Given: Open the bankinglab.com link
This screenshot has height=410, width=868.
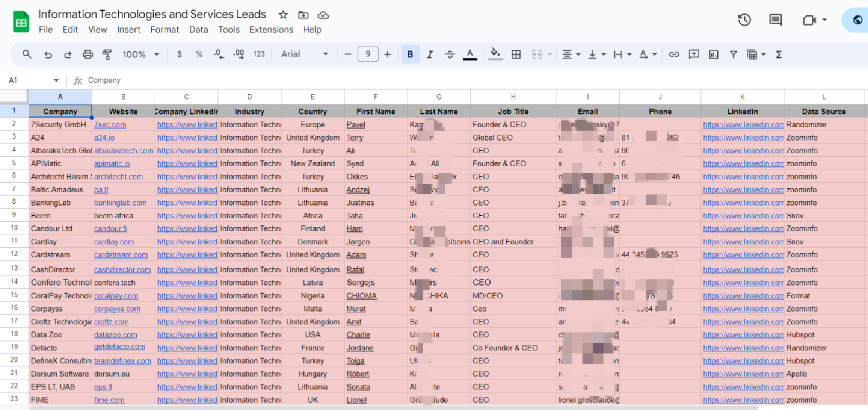Looking at the screenshot, I should [120, 203].
